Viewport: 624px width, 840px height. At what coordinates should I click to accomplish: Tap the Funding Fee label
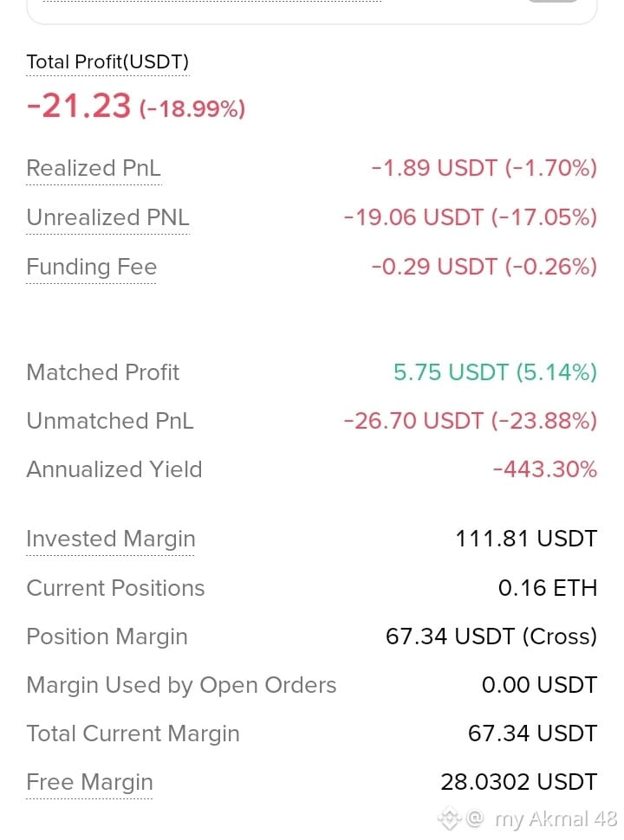(x=91, y=266)
